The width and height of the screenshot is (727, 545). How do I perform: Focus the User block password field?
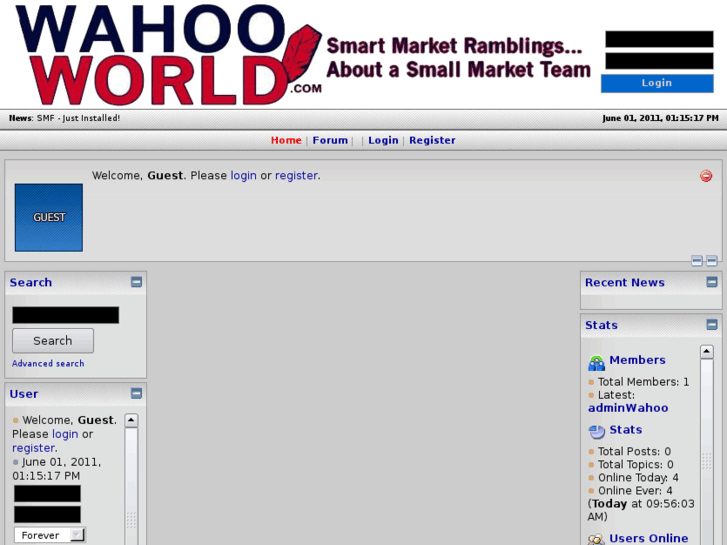point(47,514)
